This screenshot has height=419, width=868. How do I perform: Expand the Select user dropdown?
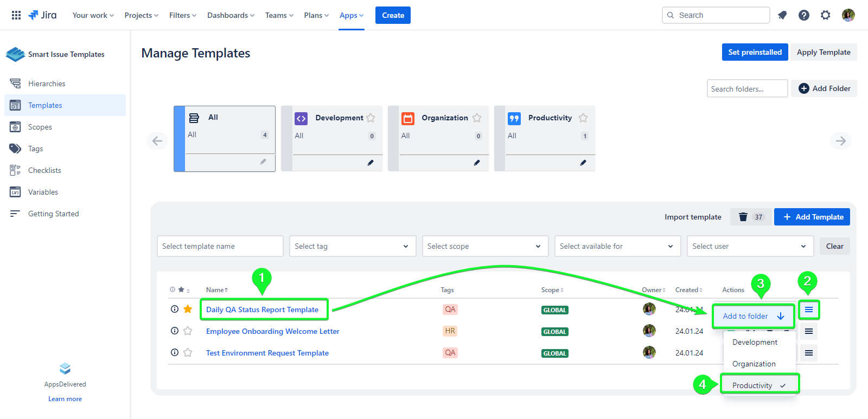point(750,246)
